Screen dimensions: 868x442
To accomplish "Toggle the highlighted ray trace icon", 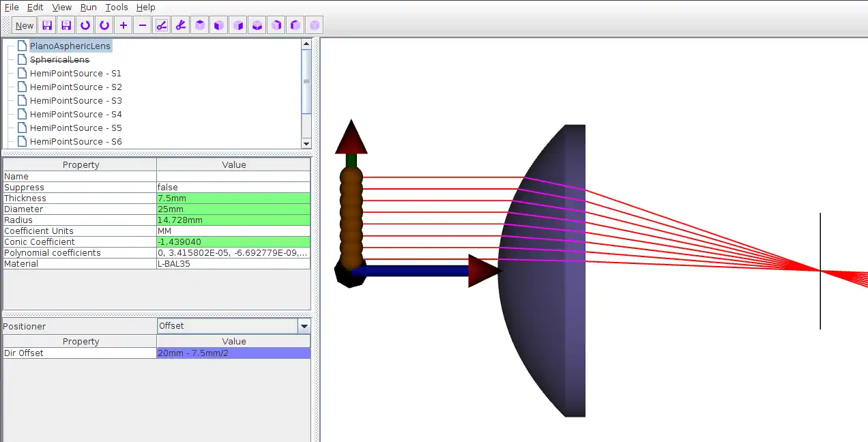I will coord(162,25).
